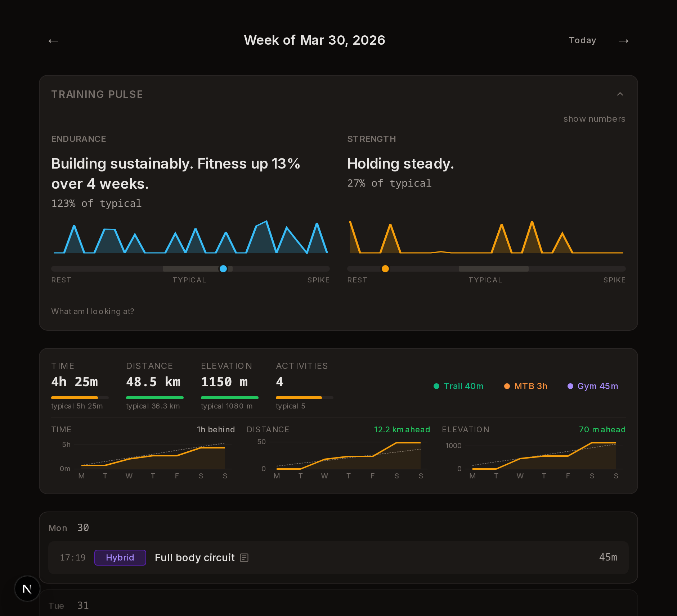
Task: Open the Week of Mar 30 header
Action: (315, 40)
